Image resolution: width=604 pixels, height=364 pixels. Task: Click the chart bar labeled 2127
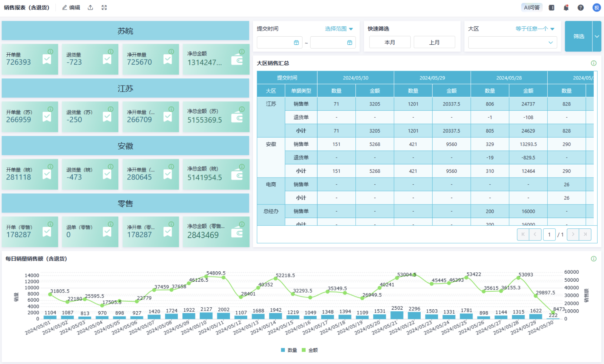point(206,316)
